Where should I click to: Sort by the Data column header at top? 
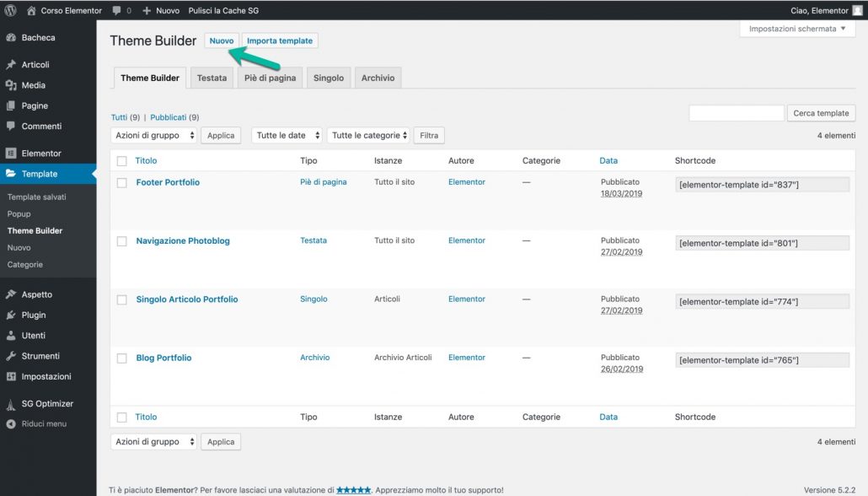(x=608, y=161)
